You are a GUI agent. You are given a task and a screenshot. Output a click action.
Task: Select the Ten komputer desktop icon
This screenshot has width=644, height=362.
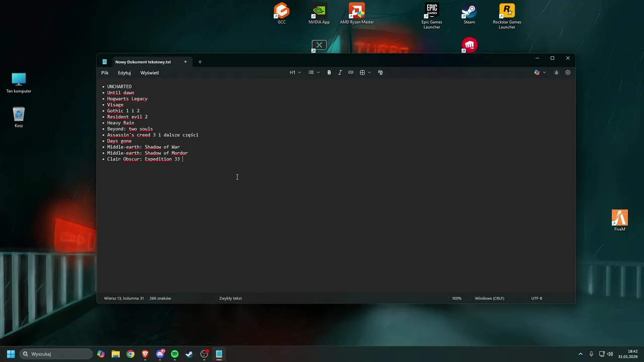pos(19,83)
